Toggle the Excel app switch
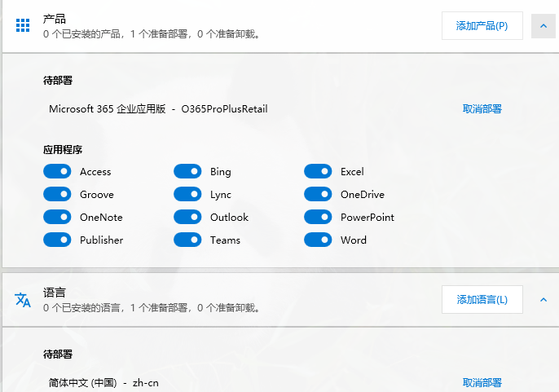559x392 pixels. 318,172
